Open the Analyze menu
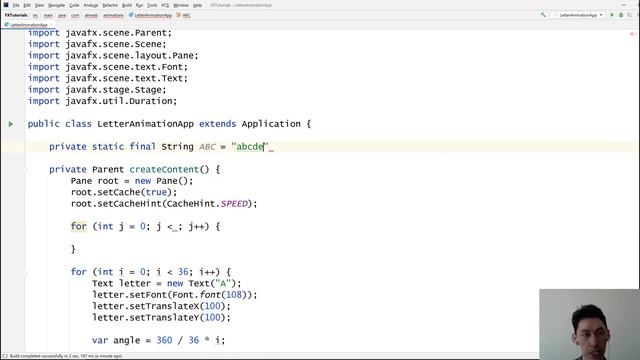 click(x=91, y=5)
